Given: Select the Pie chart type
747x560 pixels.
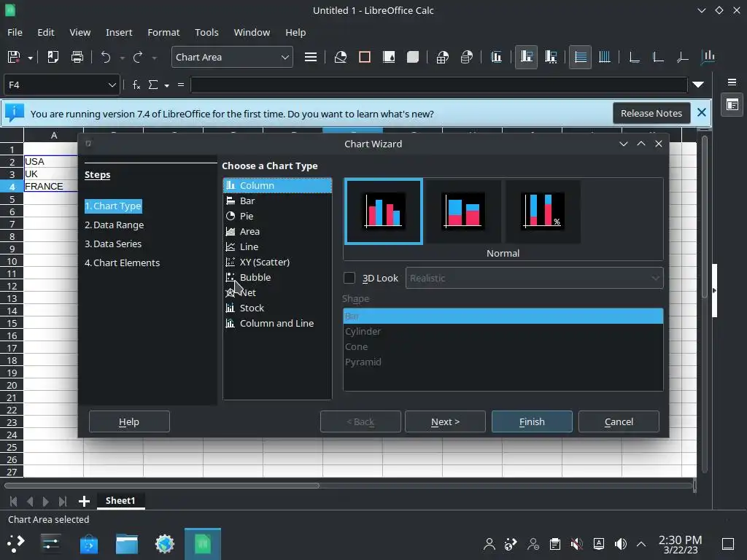Looking at the screenshot, I should coord(277,216).
